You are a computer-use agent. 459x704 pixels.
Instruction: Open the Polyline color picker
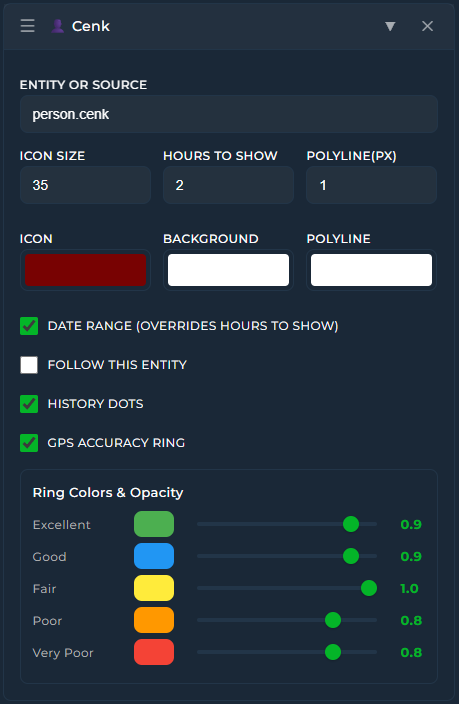coord(371,270)
